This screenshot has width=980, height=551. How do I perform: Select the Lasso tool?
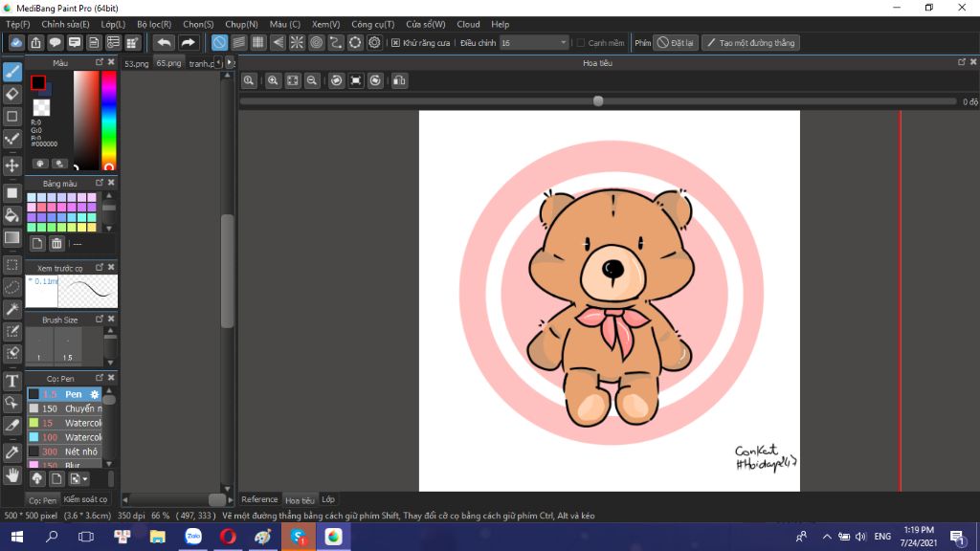pyautogui.click(x=12, y=287)
